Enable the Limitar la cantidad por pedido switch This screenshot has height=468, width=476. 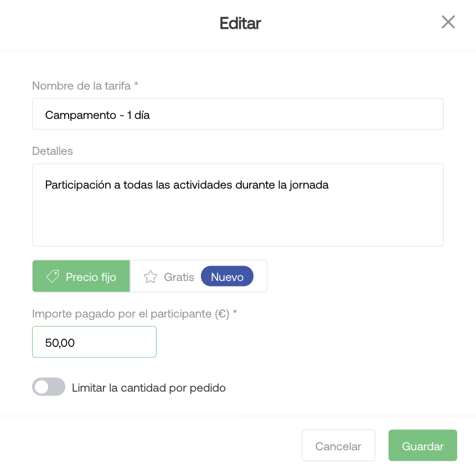(x=49, y=387)
